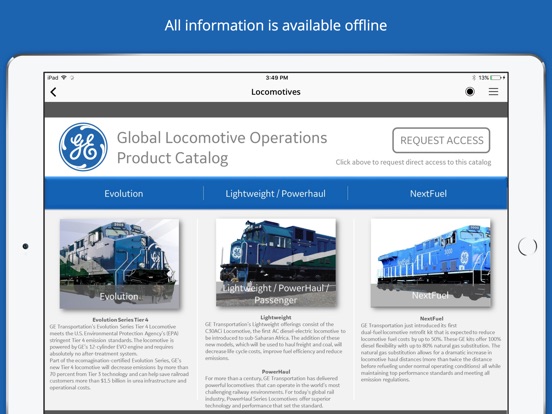552x414 pixels.
Task: Switch to the Evolution tab
Action: point(124,194)
